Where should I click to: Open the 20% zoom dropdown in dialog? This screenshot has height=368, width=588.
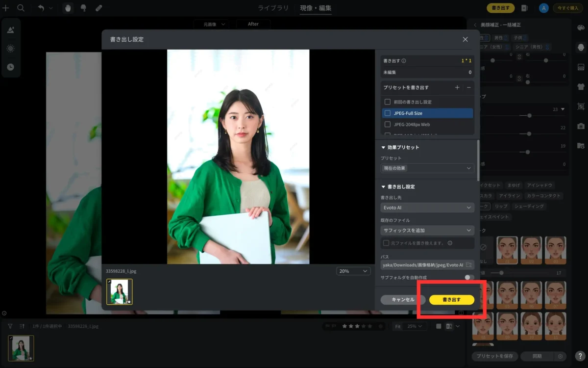[x=353, y=271]
